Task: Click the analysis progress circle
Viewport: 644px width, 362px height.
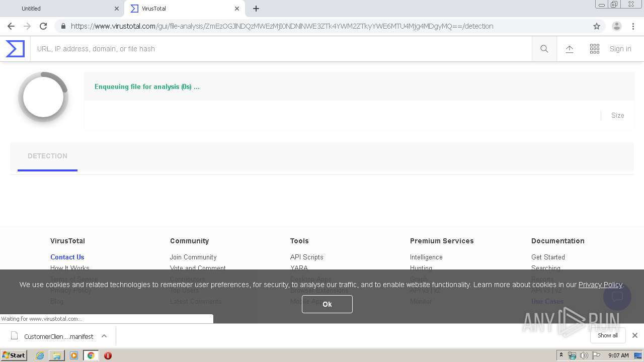Action: pyautogui.click(x=43, y=97)
